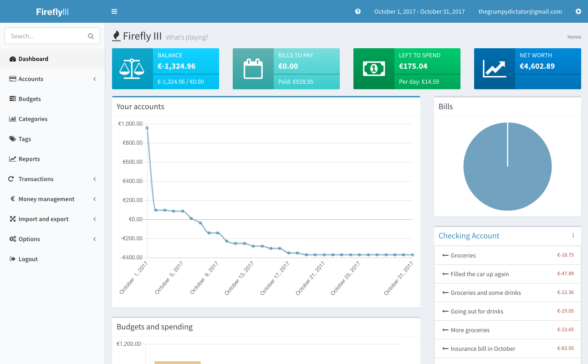Expand the Accounts sidebar menu
Viewport: 588px width, 364px height.
(31, 79)
